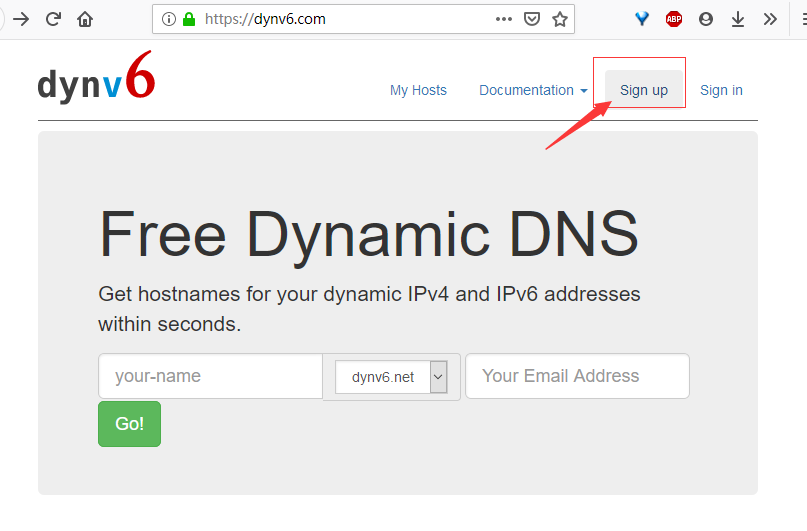The image size is (807, 531).
Task: Open My Hosts in navigation
Action: 418,90
